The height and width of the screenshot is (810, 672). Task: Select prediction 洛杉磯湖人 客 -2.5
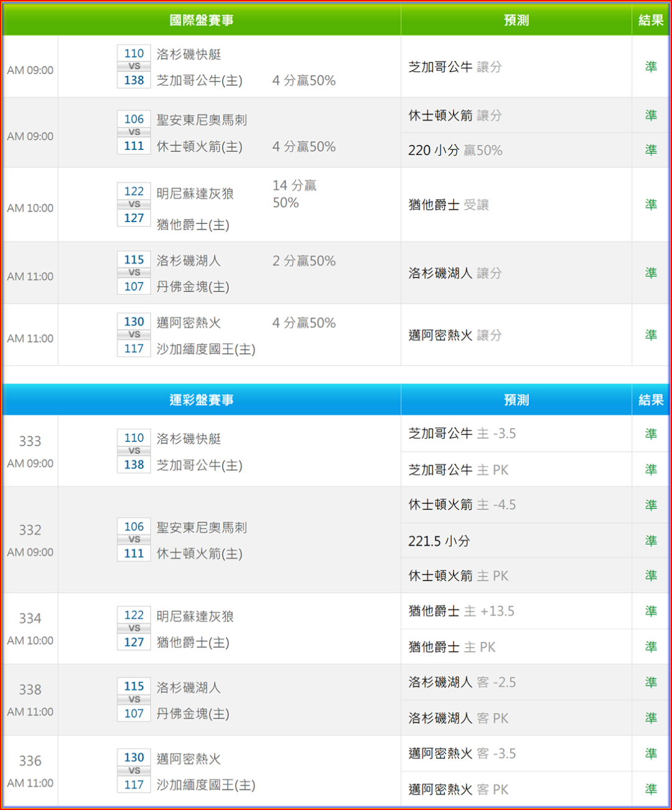(462, 682)
